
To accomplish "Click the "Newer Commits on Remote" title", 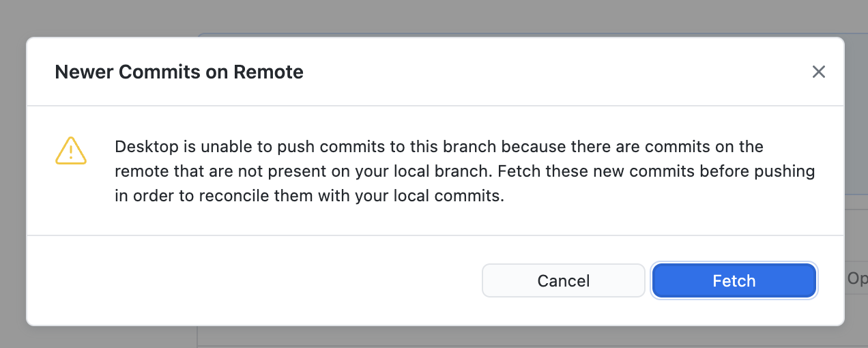I will point(179,72).
